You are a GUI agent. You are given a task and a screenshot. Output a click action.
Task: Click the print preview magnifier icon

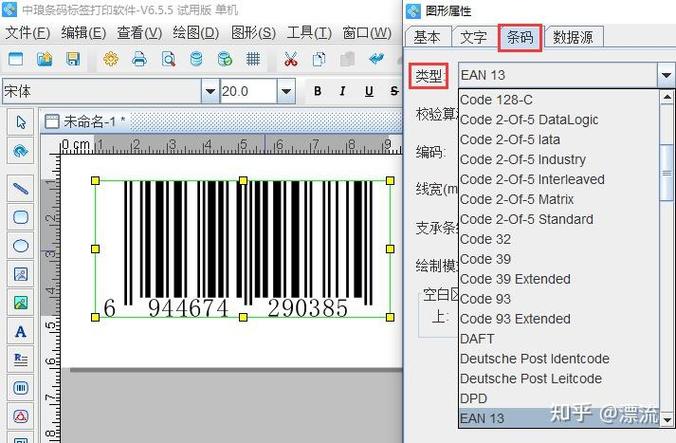168,59
